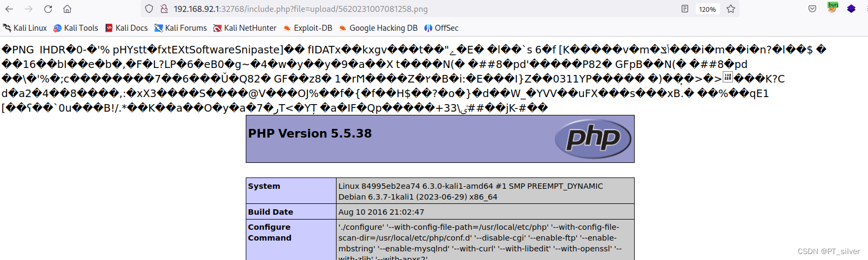Open Exploit-DB bookmark

(x=308, y=28)
